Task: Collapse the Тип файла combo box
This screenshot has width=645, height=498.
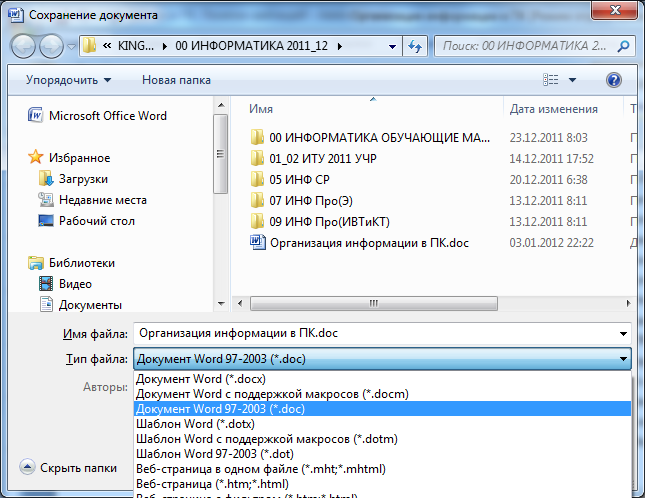Action: (x=623, y=359)
